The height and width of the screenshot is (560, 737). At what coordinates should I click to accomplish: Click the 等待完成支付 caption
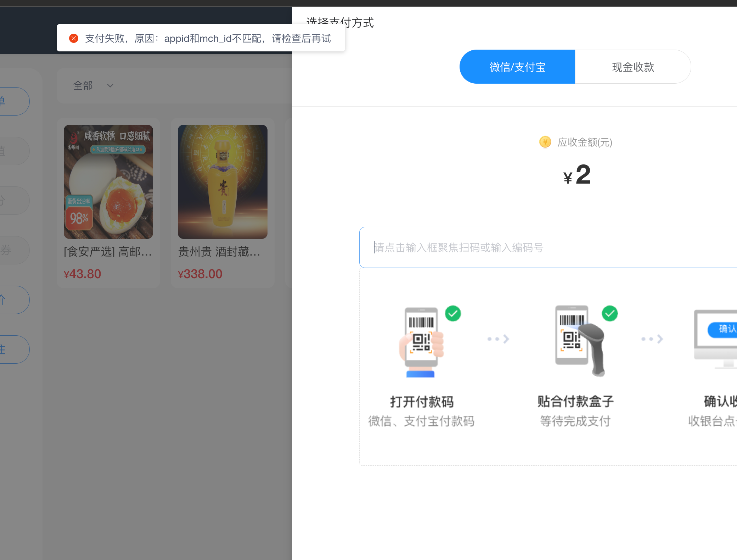575,421
